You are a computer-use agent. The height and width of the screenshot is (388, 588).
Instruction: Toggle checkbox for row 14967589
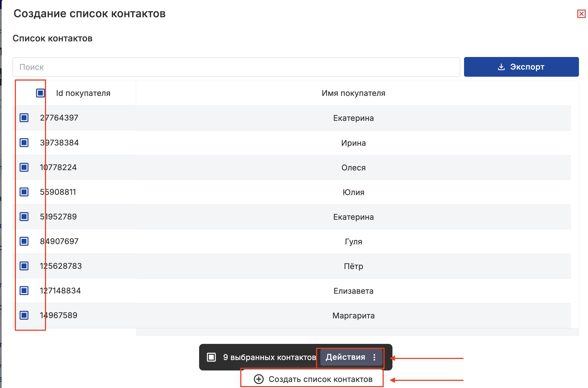coord(24,315)
